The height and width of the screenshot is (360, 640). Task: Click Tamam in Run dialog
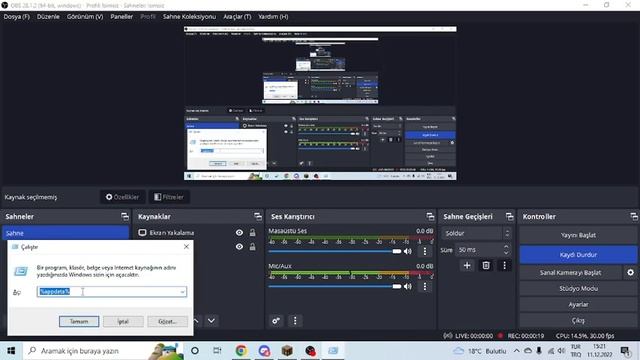79,322
